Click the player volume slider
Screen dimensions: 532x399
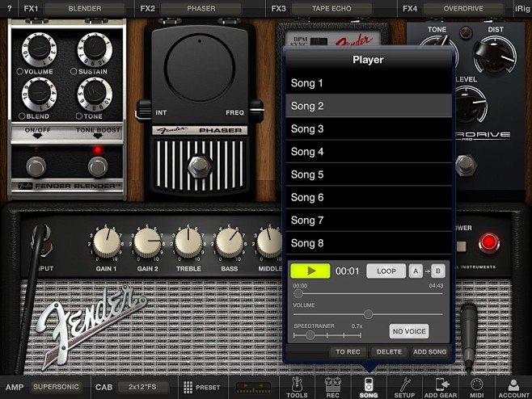coord(369,313)
